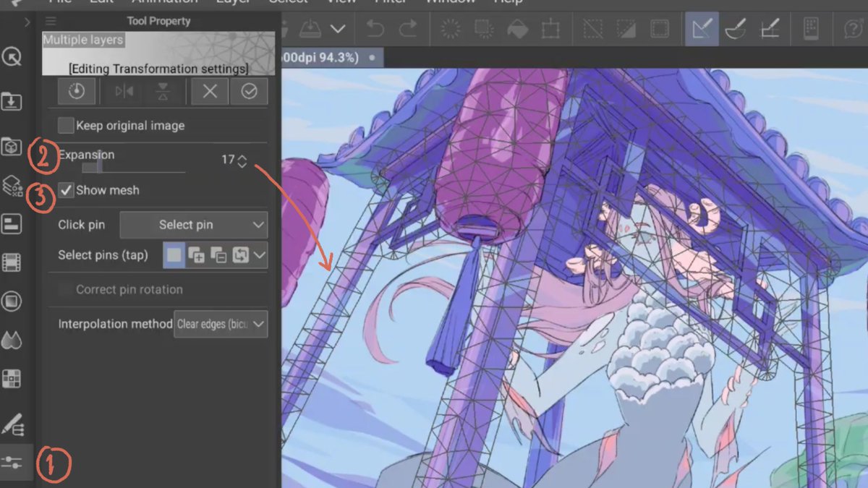
Task: Open the color mixing droplets palette
Action: coord(12,341)
